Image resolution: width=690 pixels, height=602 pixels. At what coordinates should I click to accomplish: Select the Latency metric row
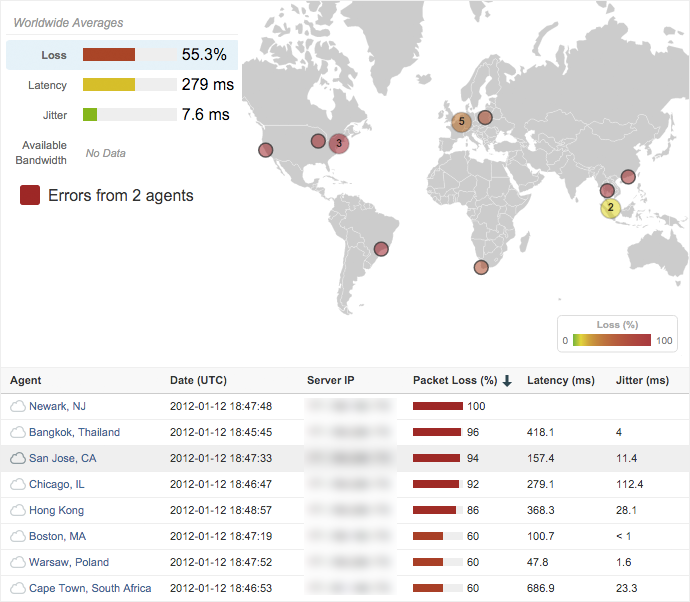coord(120,85)
